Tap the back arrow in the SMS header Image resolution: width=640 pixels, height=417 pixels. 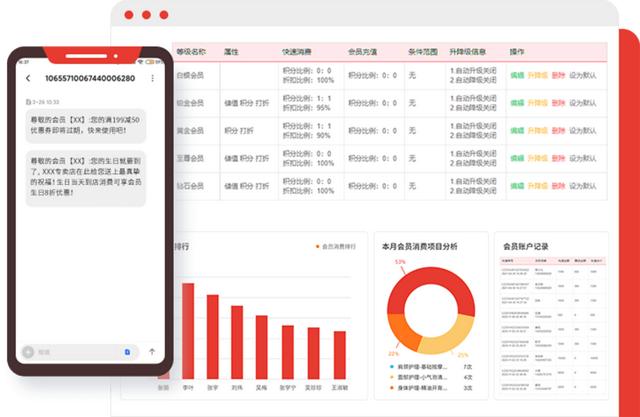(x=28, y=78)
